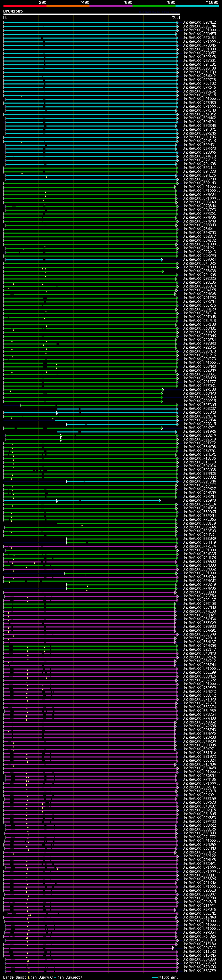This screenshot has width=222, height=980.
Task: Select hit label UniRef100_A7QGM6
Action: (x=199, y=45)
